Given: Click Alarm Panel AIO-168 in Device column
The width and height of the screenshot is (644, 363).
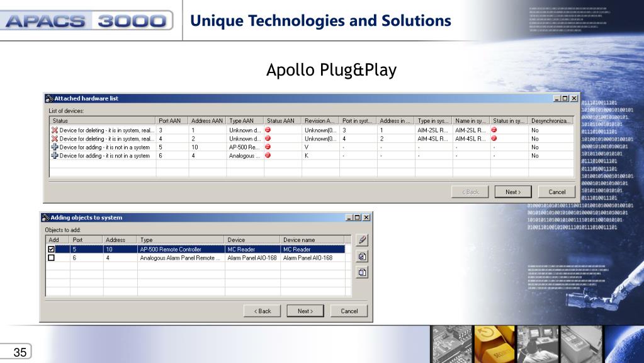Looking at the screenshot, I should click(x=252, y=258).
